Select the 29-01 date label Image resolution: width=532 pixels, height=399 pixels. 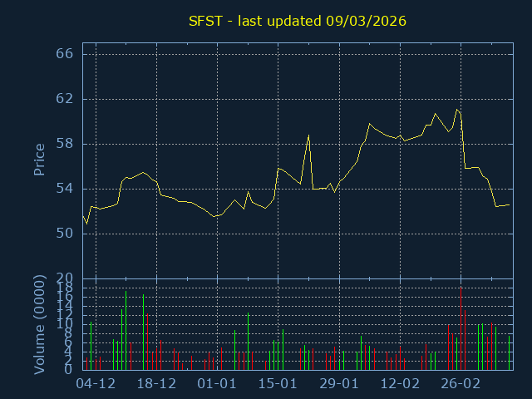point(339,384)
